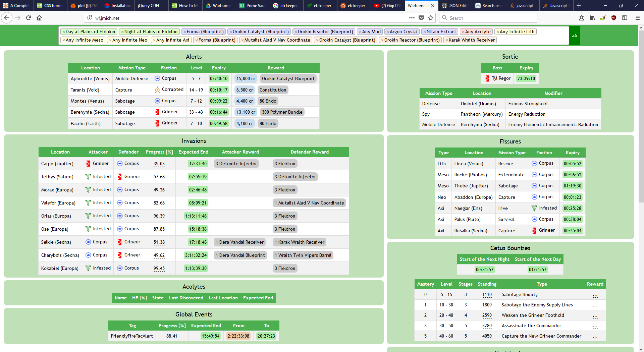Reload the page with refresh icon
Image resolution: width=644 pixels, height=352 pixels.
pos(29,18)
